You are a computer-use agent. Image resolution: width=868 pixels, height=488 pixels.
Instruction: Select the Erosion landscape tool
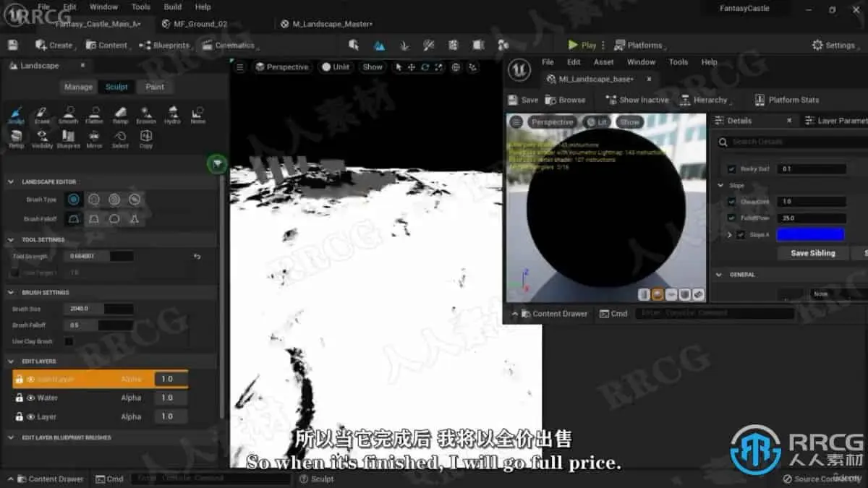[x=146, y=115]
